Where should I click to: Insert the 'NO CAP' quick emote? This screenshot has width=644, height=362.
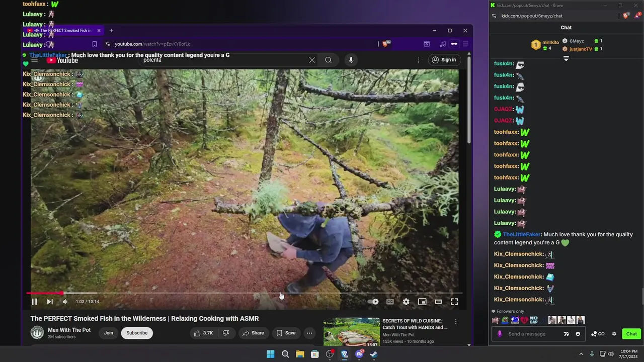(533, 320)
